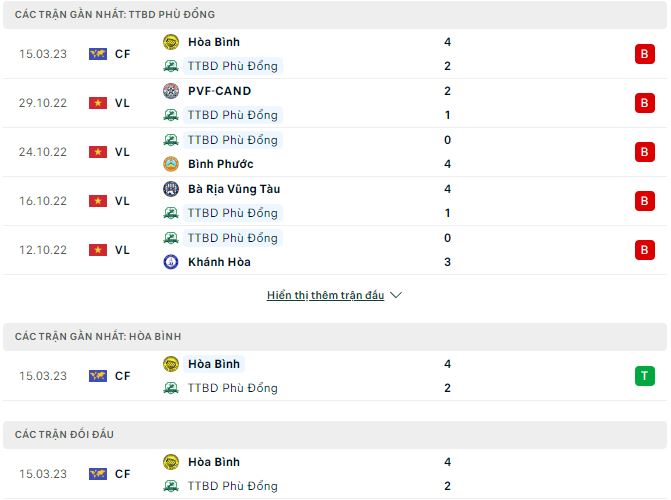Click TTBD Phù Đổng logo in 24.10.22 match
The height and width of the screenshot is (500, 671).
170,140
